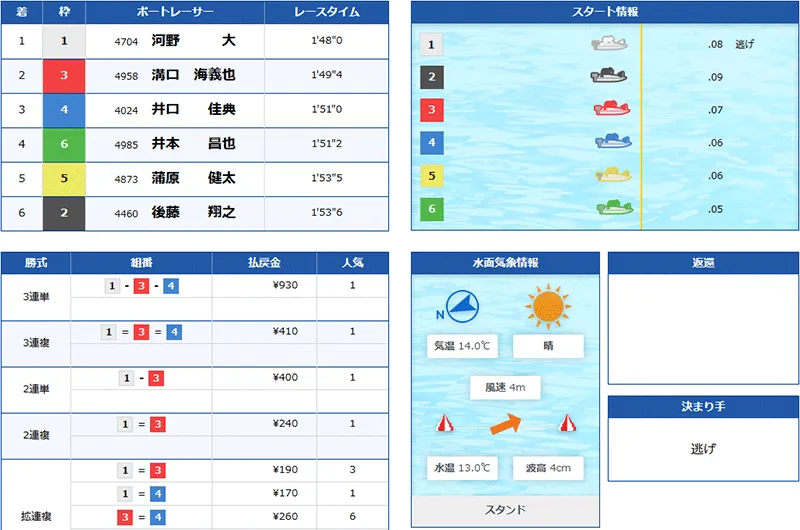The width and height of the screenshot is (800, 530).
Task: Click registration number 4460
Action: click(126, 214)
